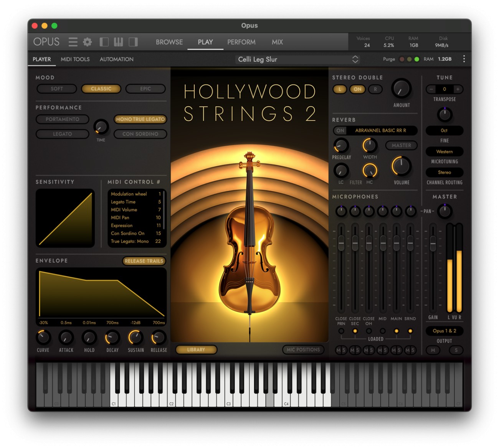Viewport: 499px width, 448px height.
Task: Open the ABRAVANEL BASIC RR R reverb preset list
Action: (384, 130)
